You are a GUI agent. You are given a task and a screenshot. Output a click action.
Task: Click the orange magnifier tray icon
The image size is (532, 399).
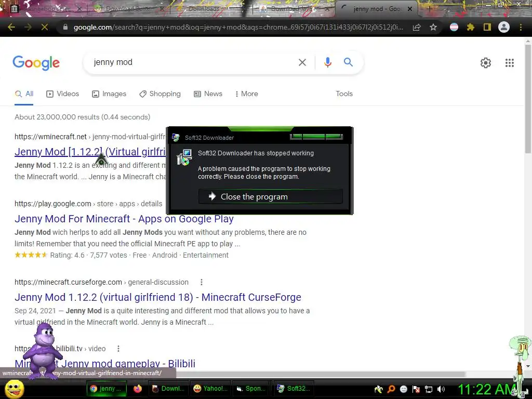pos(391,390)
